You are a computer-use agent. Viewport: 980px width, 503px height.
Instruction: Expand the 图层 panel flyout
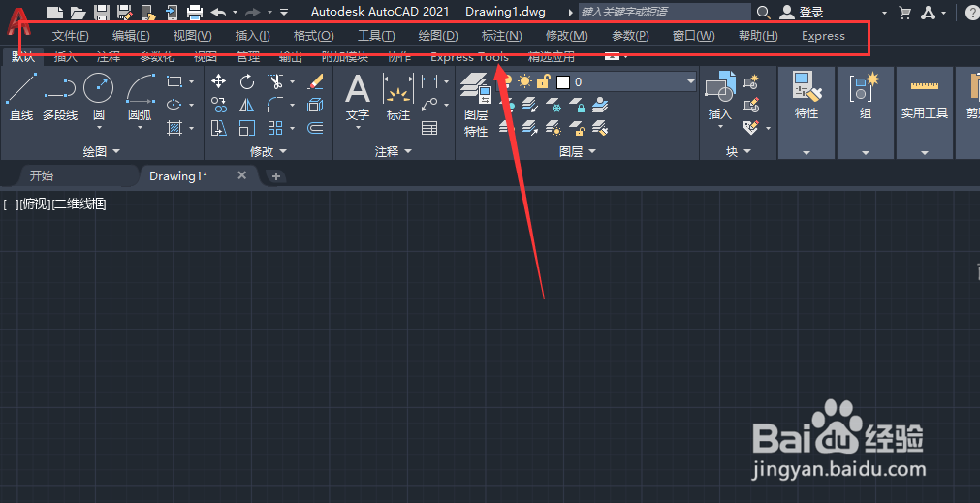pyautogui.click(x=578, y=151)
